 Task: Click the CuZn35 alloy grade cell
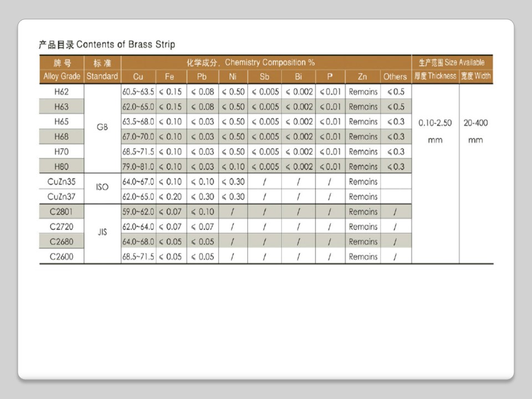62,181
